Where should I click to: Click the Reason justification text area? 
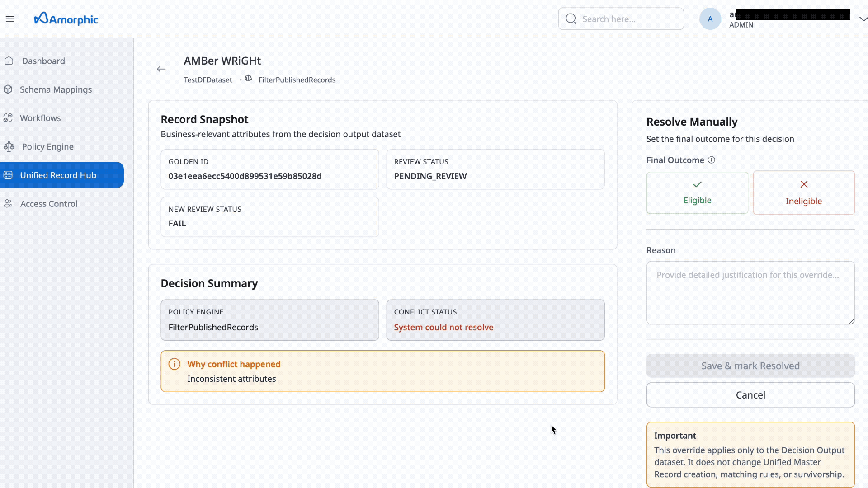(750, 293)
